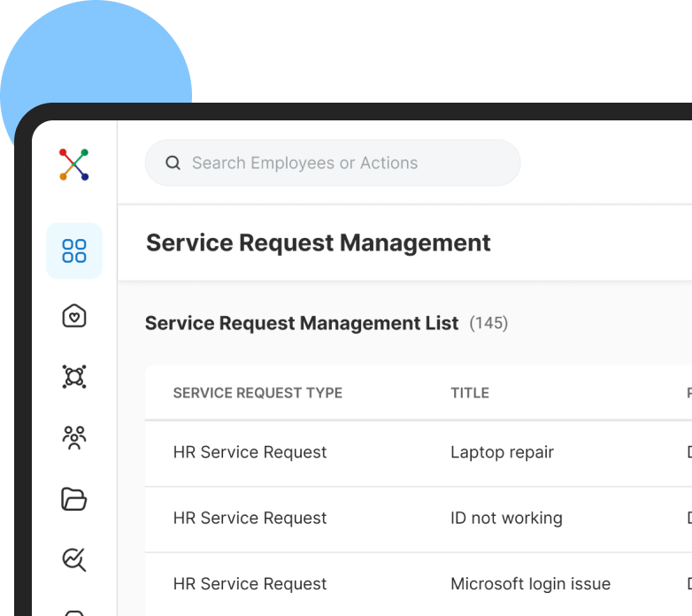Click the magnifier icon in search bar
Viewport: 692px width, 616px height.
coord(173,163)
